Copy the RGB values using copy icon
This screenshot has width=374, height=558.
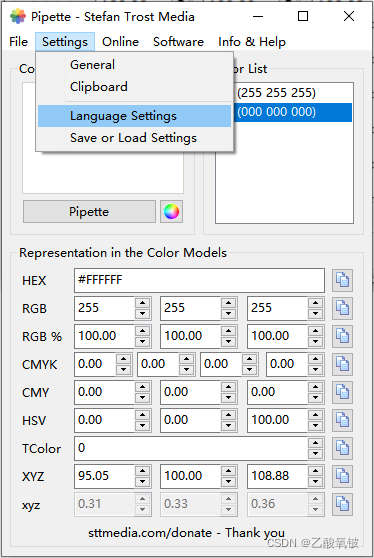pos(342,308)
